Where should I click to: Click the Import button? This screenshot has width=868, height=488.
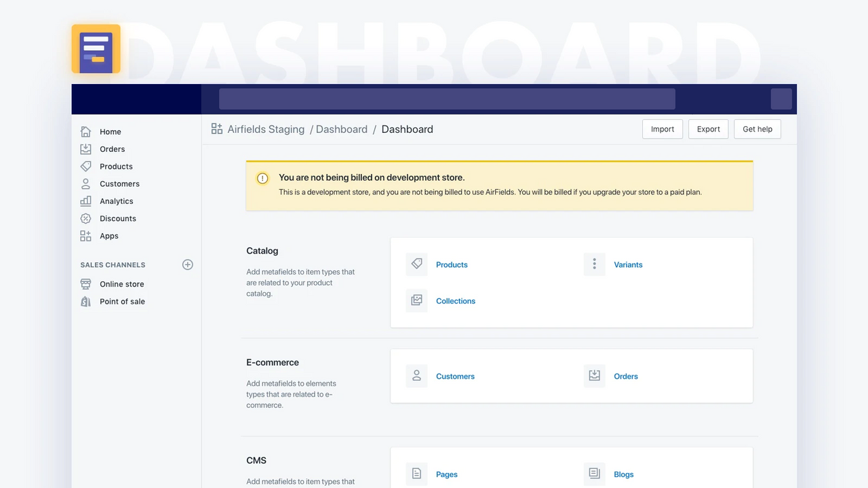click(x=662, y=129)
